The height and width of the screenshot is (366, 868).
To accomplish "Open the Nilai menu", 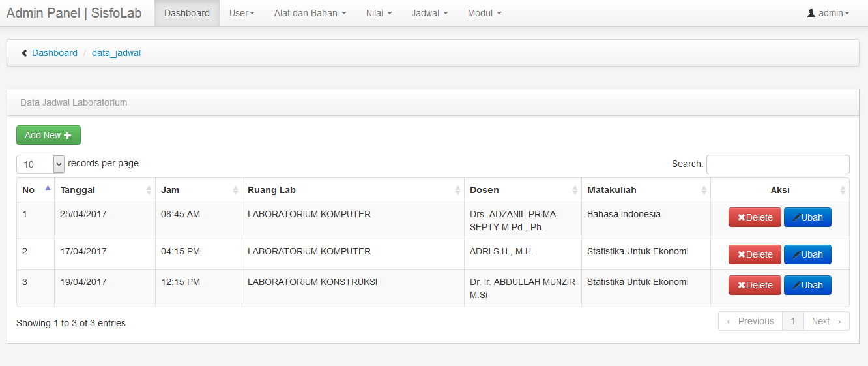I will (379, 13).
